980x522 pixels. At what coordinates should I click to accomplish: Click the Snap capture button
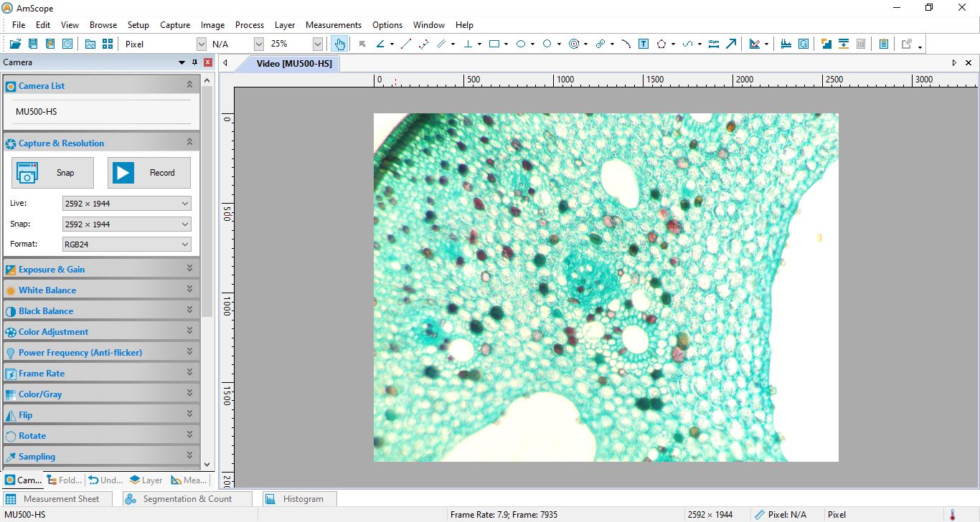[52, 172]
